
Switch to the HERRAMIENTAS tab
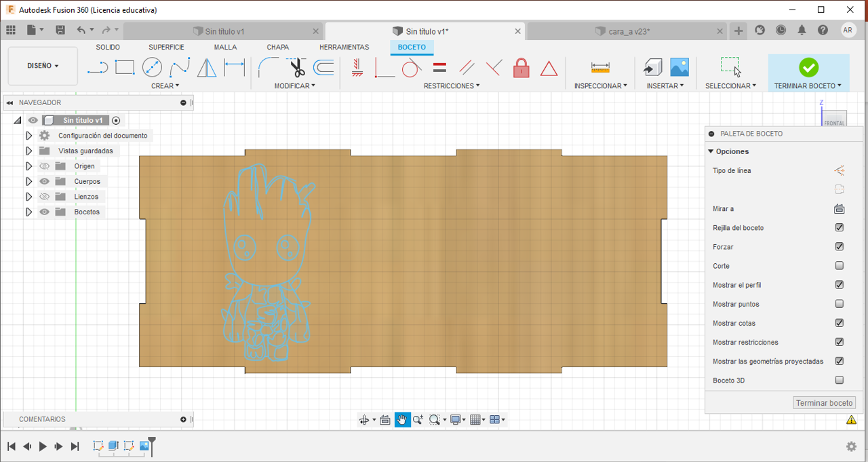(x=344, y=47)
